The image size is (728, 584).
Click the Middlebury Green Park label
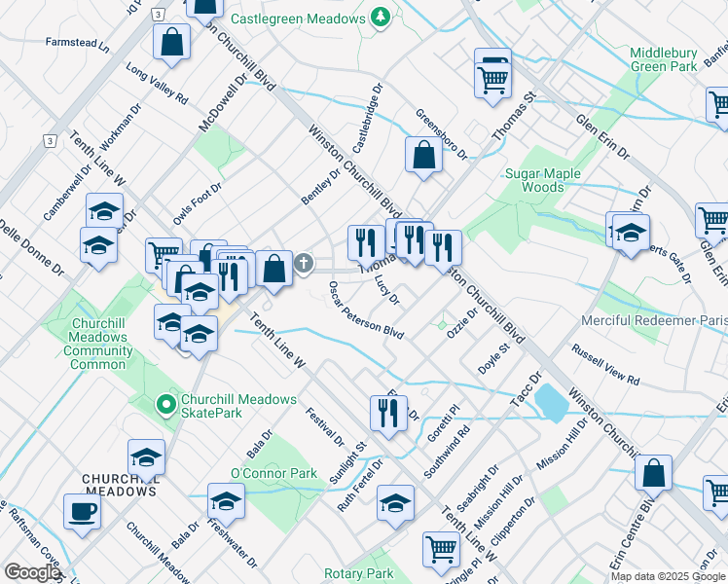point(663,59)
